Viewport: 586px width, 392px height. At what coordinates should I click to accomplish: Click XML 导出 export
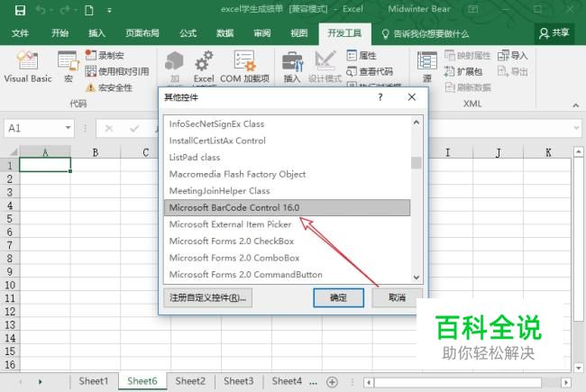click(x=513, y=71)
